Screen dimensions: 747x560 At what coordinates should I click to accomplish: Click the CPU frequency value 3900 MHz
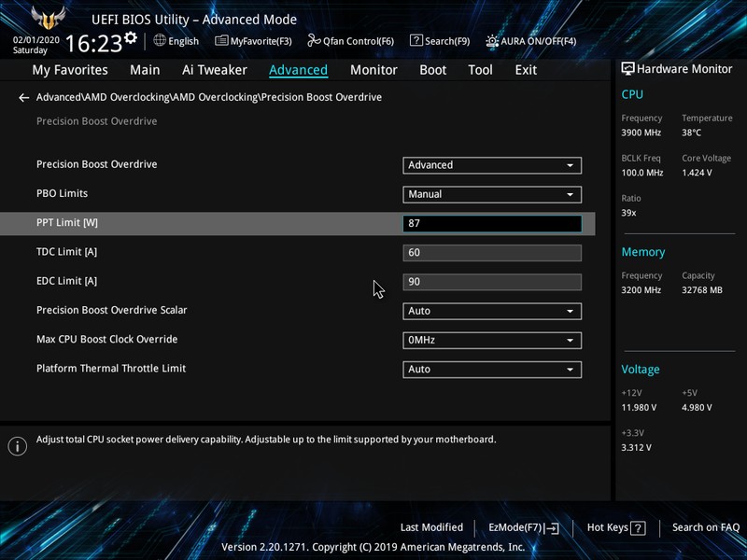tap(641, 133)
